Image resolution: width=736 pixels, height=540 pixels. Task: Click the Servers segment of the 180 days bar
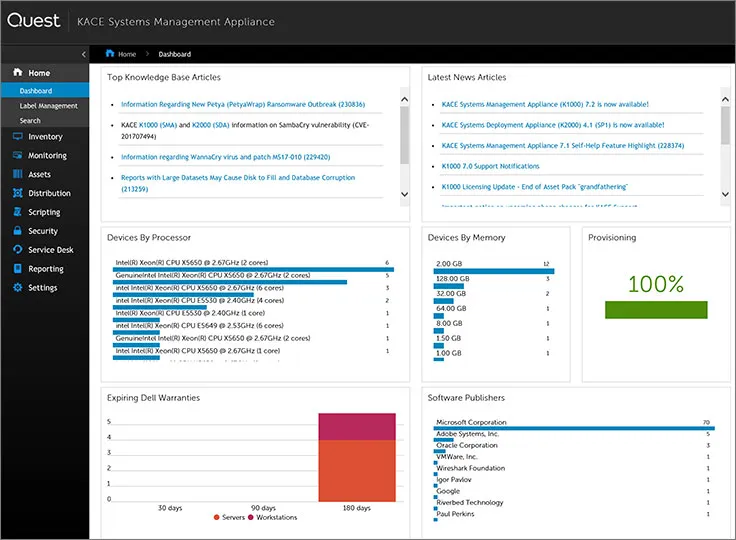(357, 471)
